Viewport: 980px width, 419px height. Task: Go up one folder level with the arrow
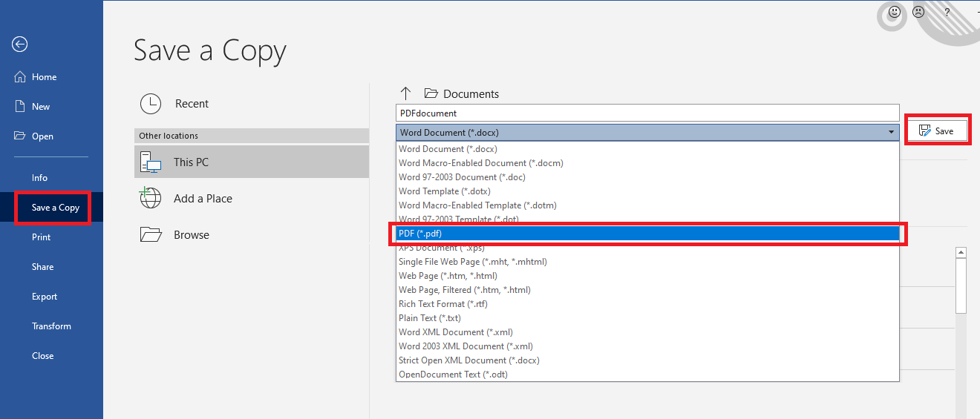point(405,93)
